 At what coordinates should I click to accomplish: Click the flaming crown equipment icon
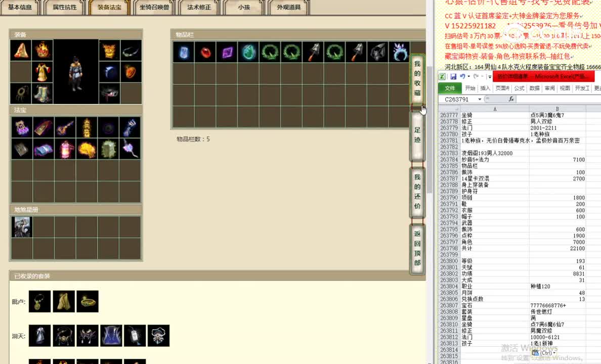42,50
